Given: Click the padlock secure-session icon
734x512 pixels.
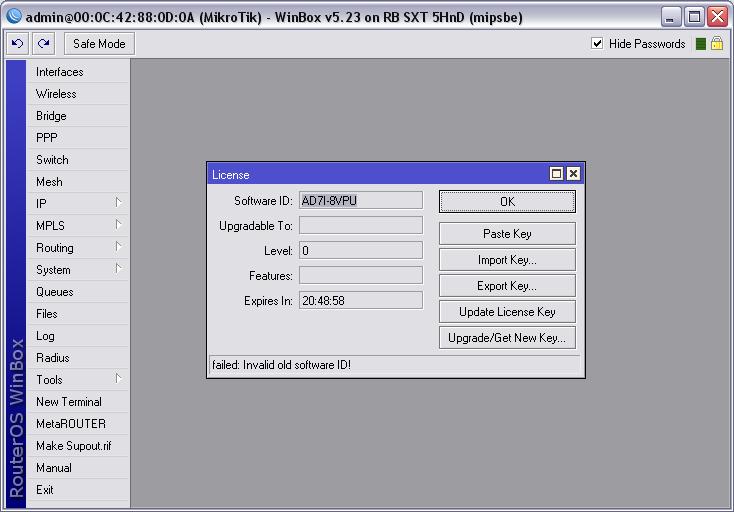Looking at the screenshot, I should (x=717, y=44).
